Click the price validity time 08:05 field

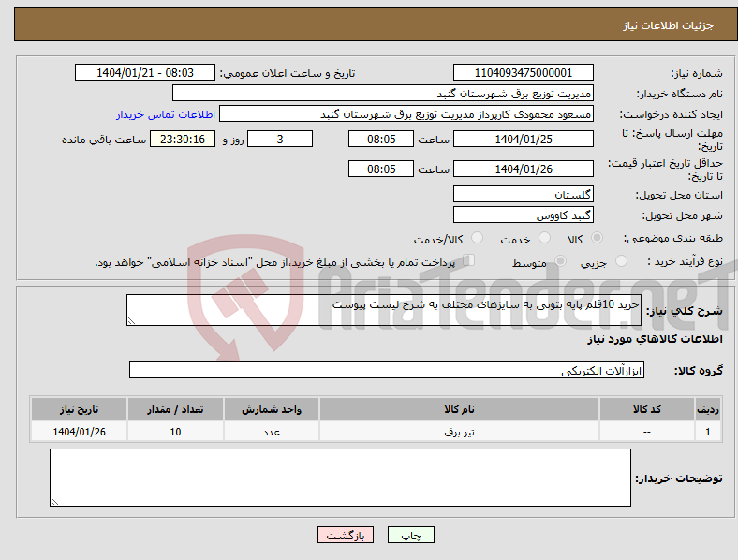[381, 169]
